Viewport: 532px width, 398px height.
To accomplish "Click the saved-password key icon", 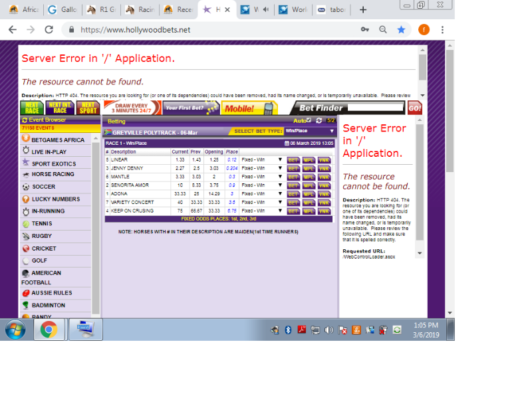I will tap(364, 30).
